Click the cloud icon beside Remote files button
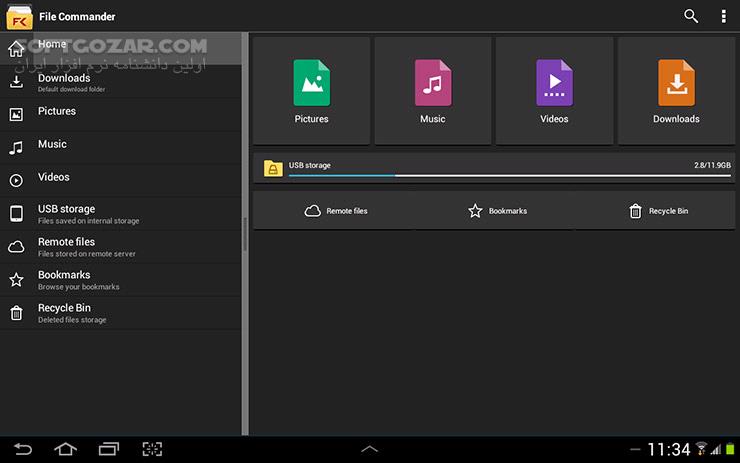The image size is (740, 463). click(312, 211)
